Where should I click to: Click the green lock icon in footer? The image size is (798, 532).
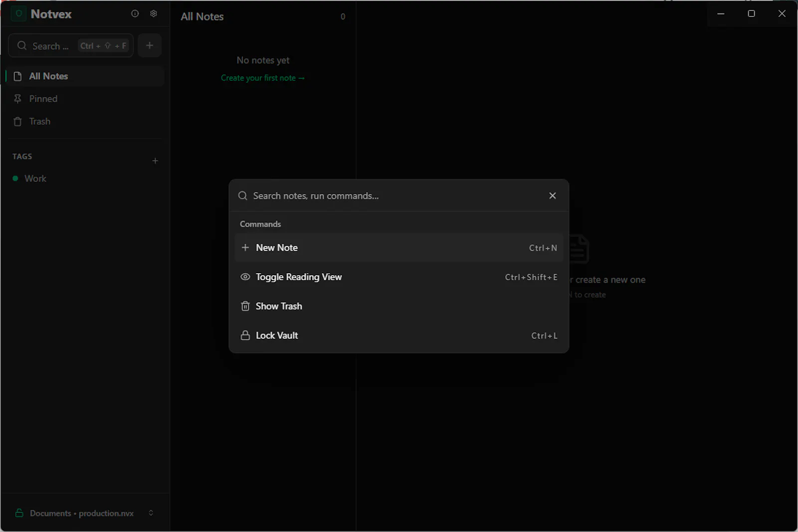[x=19, y=513]
